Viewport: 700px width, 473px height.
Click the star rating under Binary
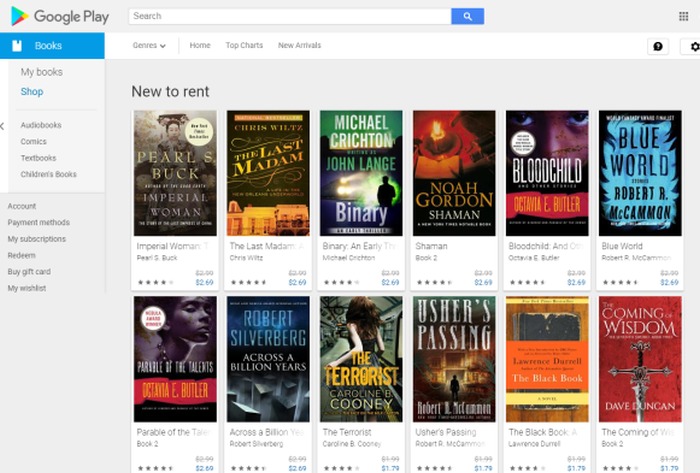342,282
